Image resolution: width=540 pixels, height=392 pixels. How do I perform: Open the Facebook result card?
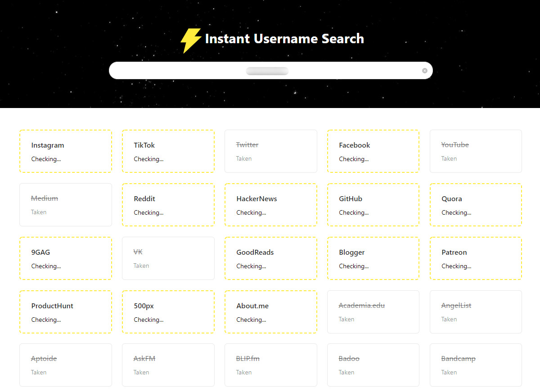(373, 151)
